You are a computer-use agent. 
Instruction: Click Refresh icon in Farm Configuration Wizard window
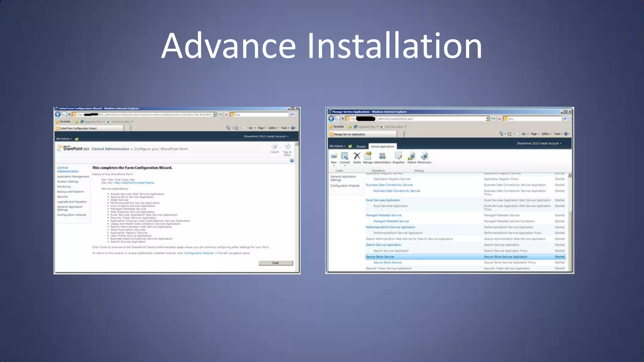click(220, 114)
